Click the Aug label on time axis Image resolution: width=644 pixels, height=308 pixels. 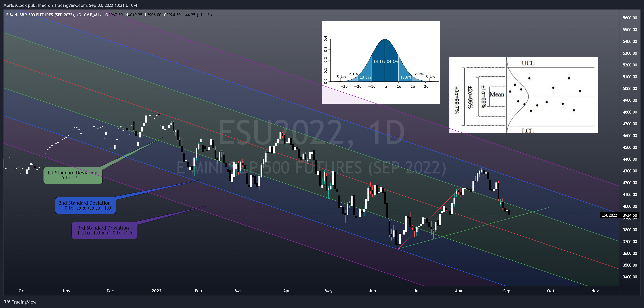point(458,291)
